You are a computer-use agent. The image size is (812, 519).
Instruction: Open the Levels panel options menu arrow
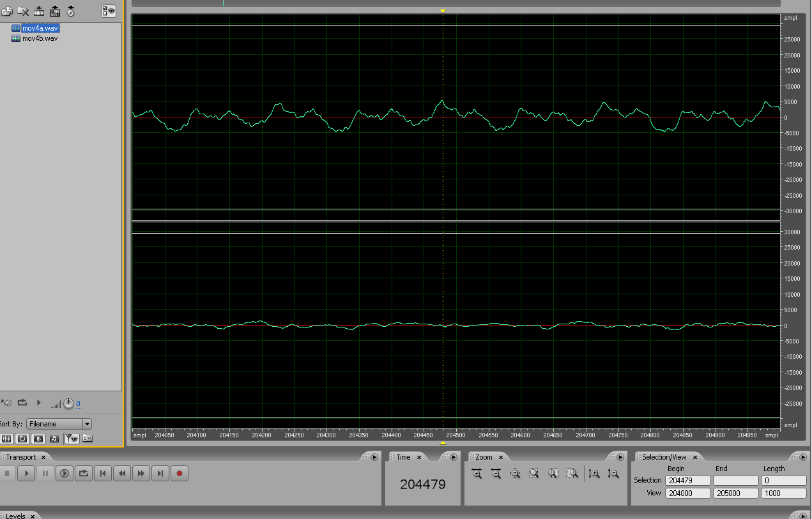pyautogui.click(x=804, y=515)
